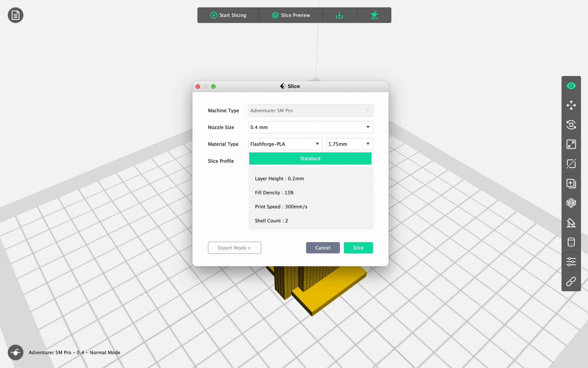588x368 pixels.
Task: Click the Cancel button
Action: click(x=322, y=248)
